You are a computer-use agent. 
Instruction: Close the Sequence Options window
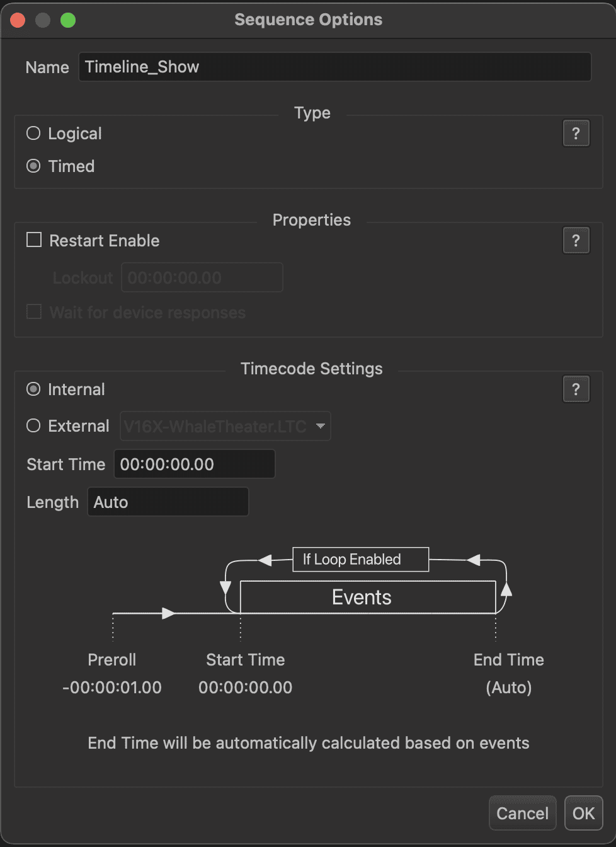click(x=18, y=20)
